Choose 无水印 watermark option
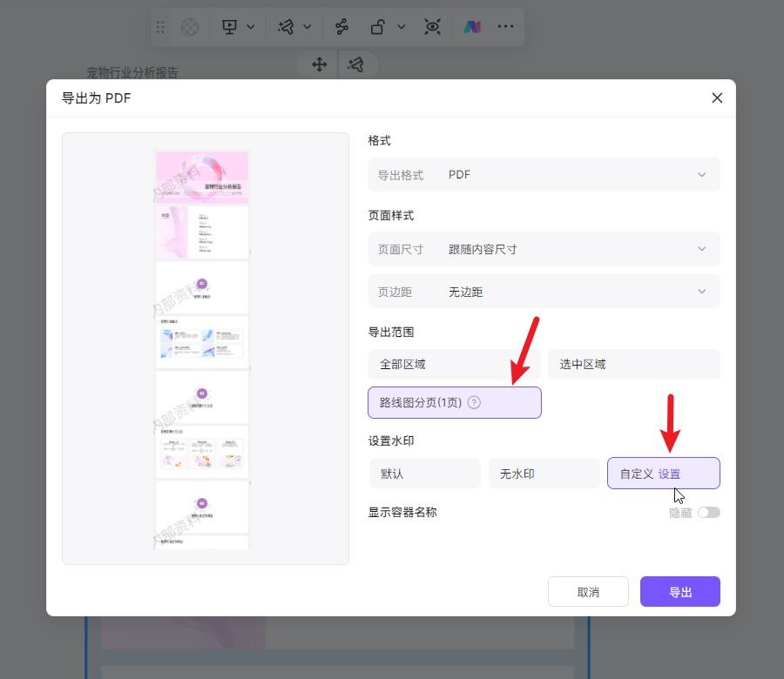The image size is (784, 679). coord(544,474)
